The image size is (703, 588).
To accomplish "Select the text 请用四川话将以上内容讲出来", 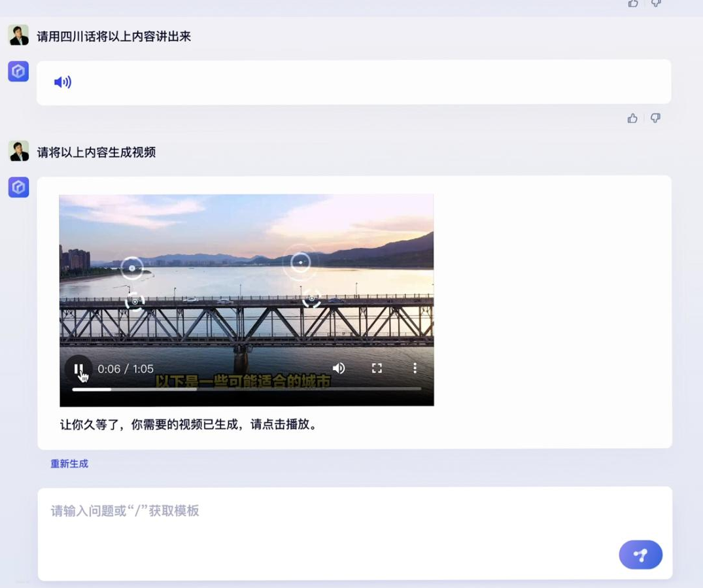I will coord(114,37).
